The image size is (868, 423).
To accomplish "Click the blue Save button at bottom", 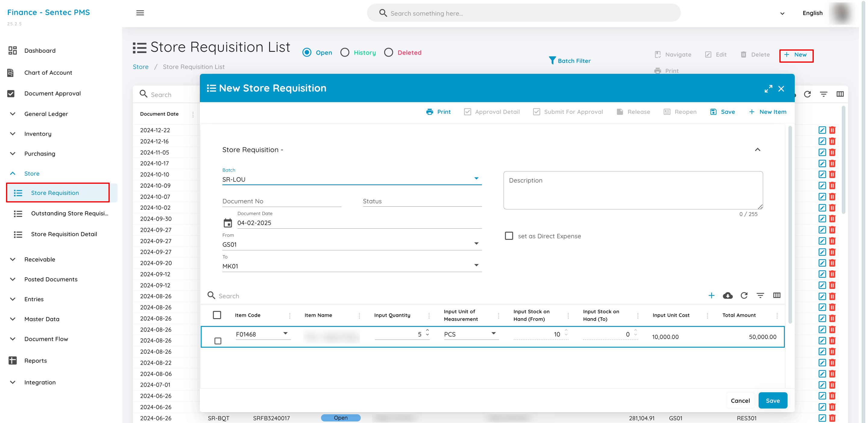I will [x=773, y=400].
